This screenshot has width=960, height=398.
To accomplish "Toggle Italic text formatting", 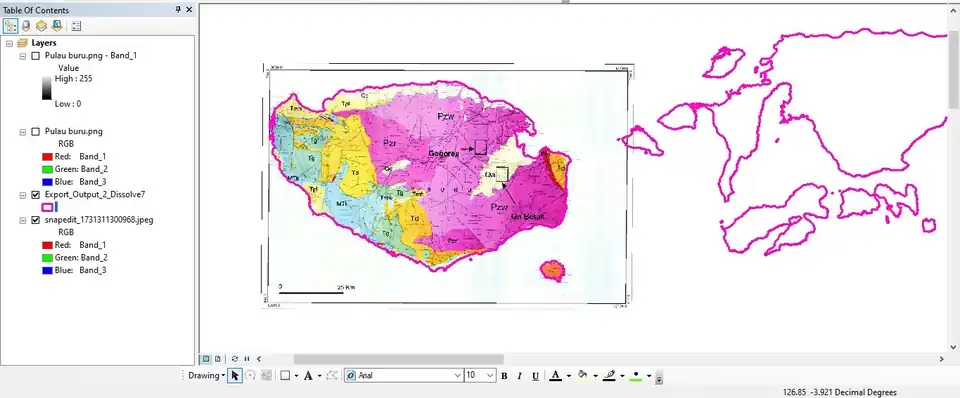I will coord(519,376).
